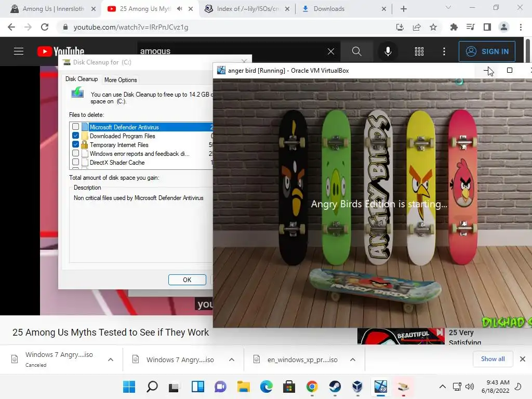Click Show all downloads
The width and height of the screenshot is (532, 399).
[x=493, y=359]
